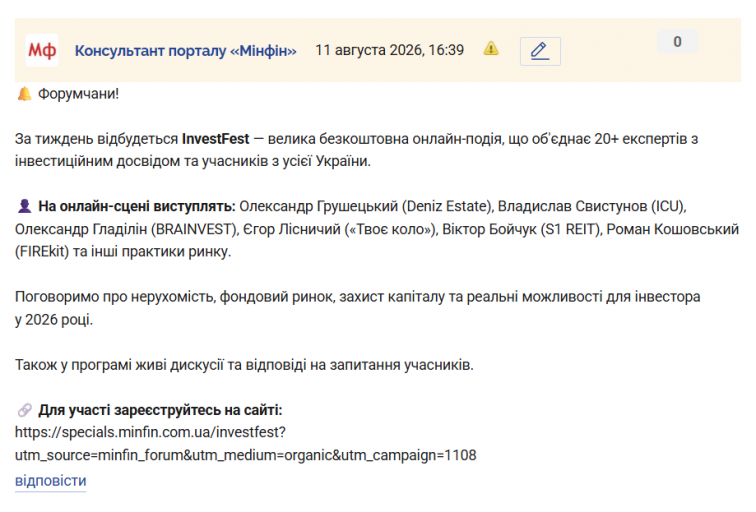
Task: Click the name Роман Кошовський
Action: click(x=673, y=229)
